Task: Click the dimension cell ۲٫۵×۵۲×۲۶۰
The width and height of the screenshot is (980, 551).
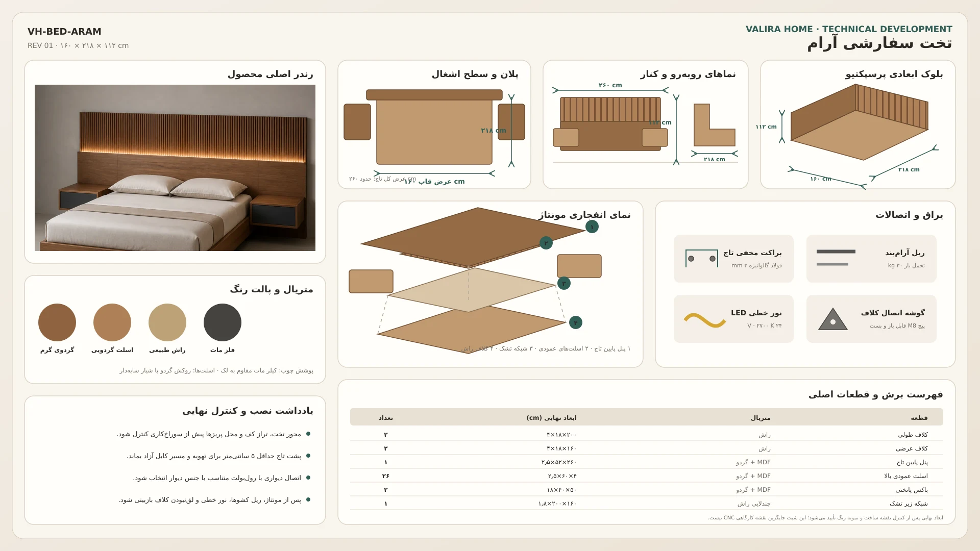Action: [x=559, y=462]
